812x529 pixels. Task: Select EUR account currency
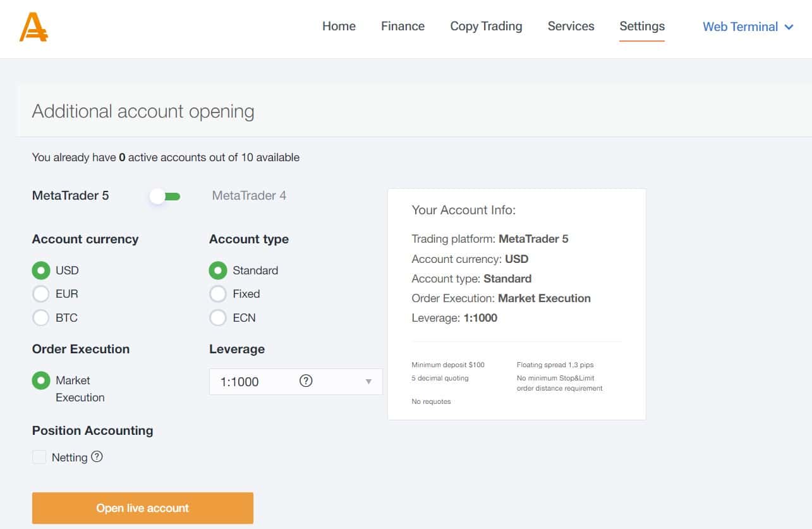(x=41, y=294)
